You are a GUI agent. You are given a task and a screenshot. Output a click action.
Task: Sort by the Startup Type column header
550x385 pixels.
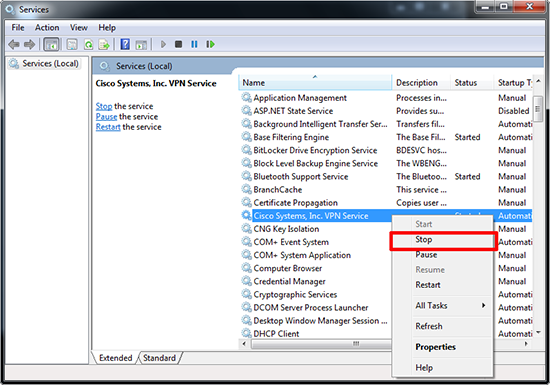click(x=513, y=83)
